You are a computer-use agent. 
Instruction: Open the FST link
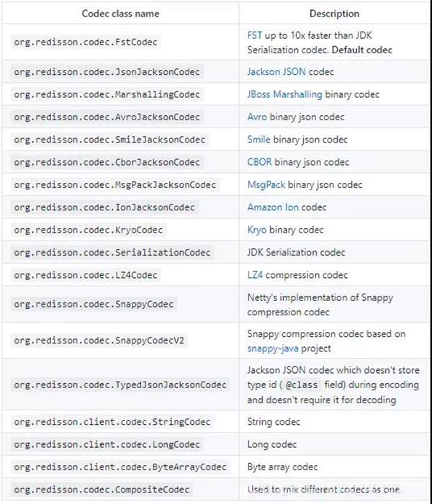coord(255,35)
